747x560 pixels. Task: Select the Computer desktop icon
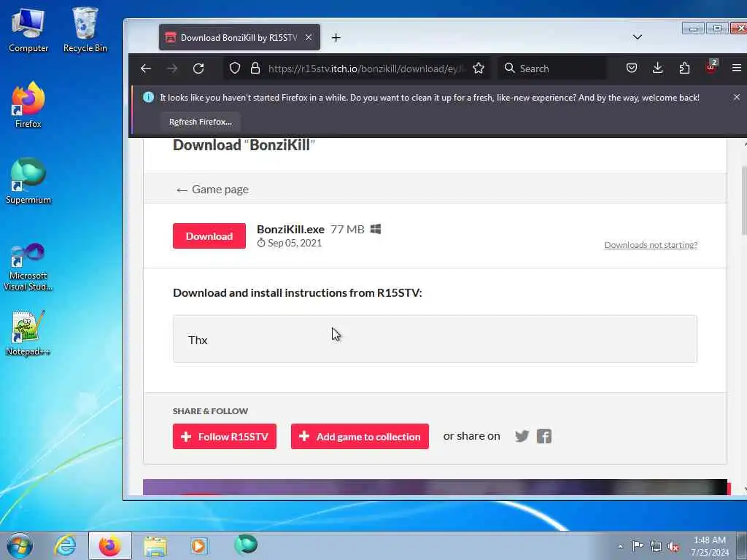tap(28, 31)
